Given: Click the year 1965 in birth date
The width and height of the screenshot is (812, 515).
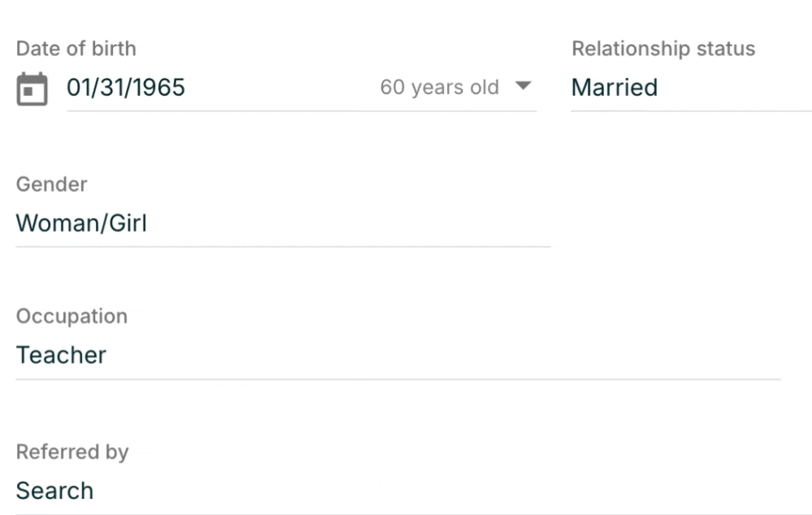Looking at the screenshot, I should pos(159,88).
